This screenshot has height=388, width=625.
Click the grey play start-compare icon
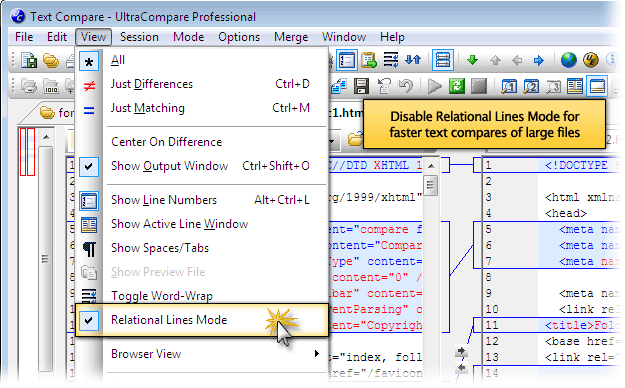[434, 86]
